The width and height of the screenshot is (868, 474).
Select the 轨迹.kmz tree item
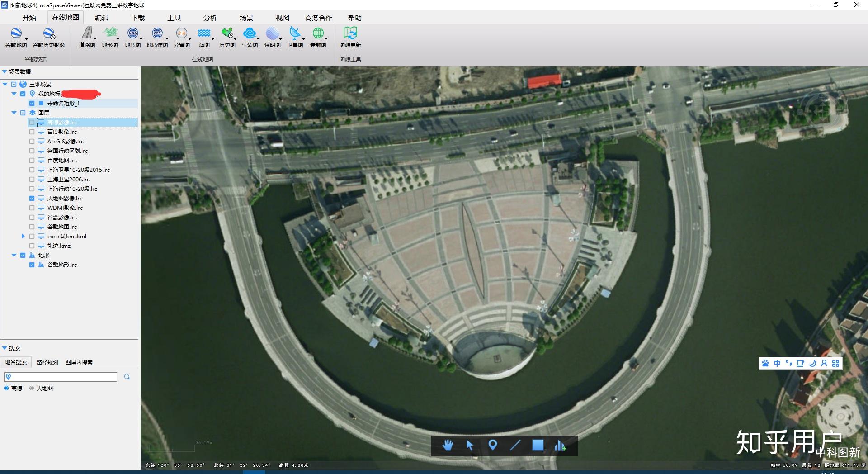point(59,246)
